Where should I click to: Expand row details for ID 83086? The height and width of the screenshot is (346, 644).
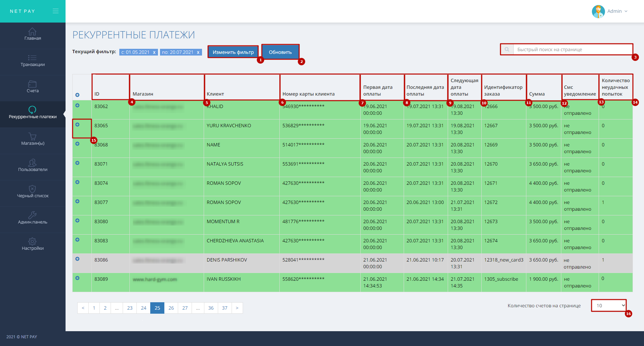(77, 259)
